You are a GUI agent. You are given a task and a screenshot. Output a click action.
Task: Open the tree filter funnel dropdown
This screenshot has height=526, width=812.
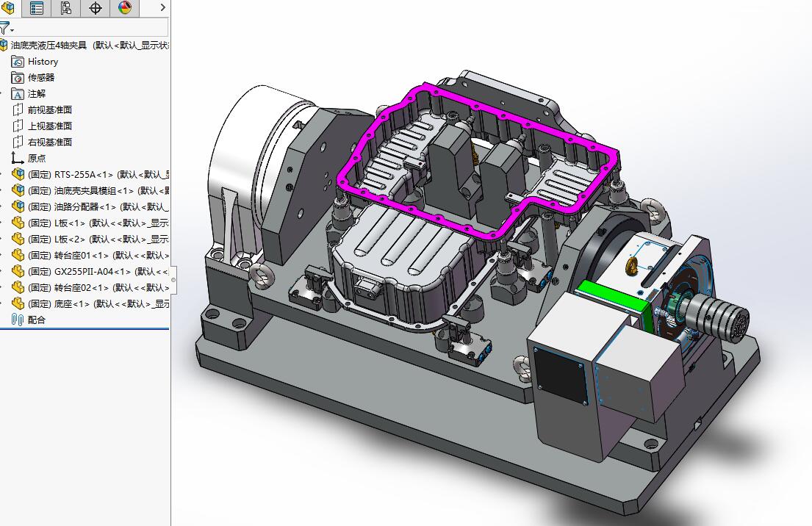6,28
